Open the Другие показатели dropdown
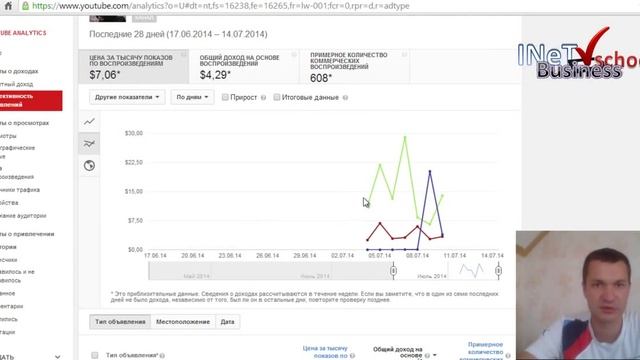The width and height of the screenshot is (640, 360). pos(127,97)
